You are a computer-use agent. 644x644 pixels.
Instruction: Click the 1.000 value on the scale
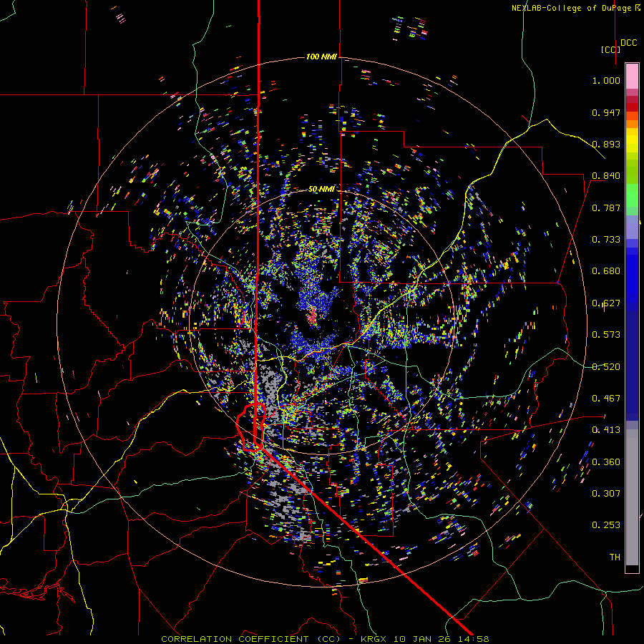click(x=606, y=80)
